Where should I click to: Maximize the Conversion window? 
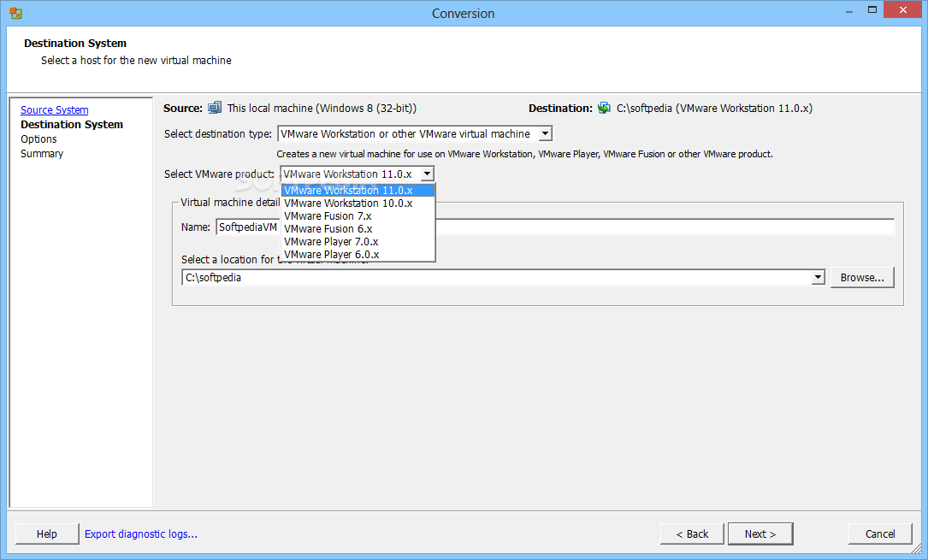(x=872, y=10)
